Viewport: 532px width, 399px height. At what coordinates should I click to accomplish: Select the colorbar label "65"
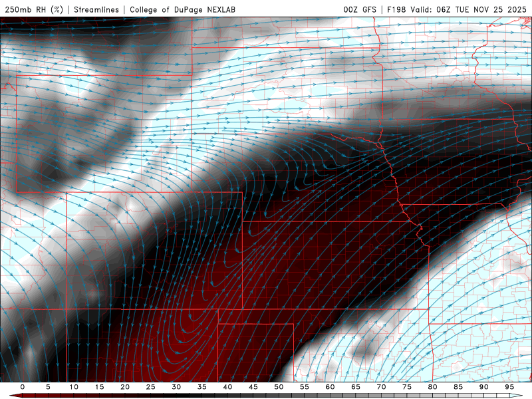356,387
